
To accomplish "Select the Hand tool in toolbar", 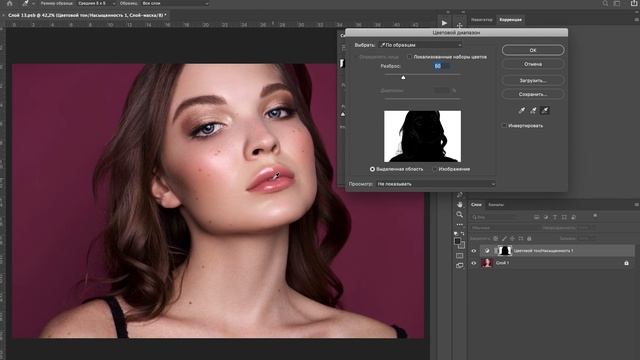I will [460, 204].
